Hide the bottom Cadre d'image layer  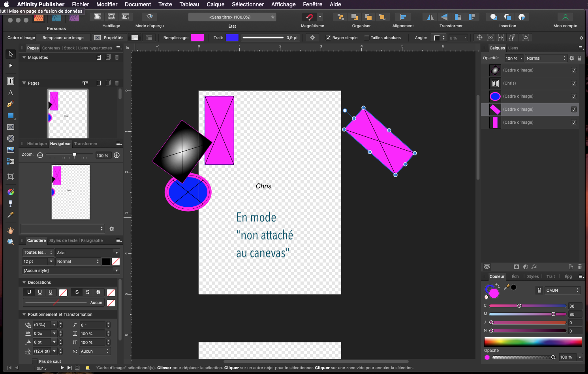tap(574, 122)
